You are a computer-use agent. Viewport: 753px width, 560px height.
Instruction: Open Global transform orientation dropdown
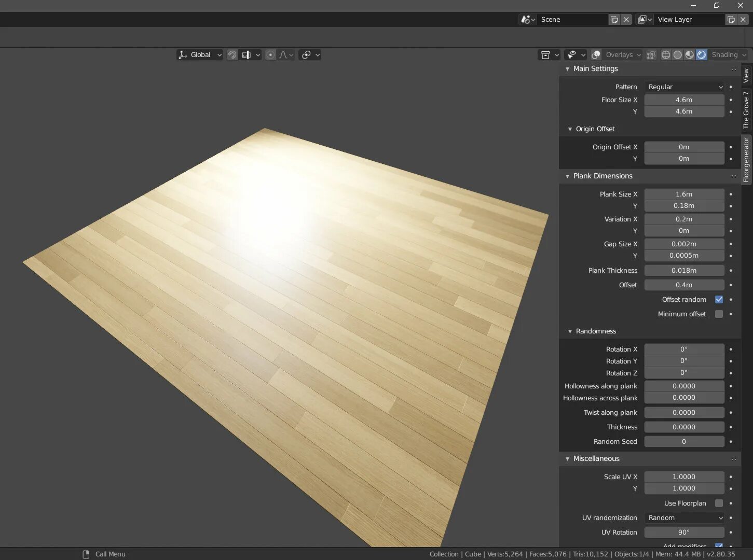(x=200, y=54)
